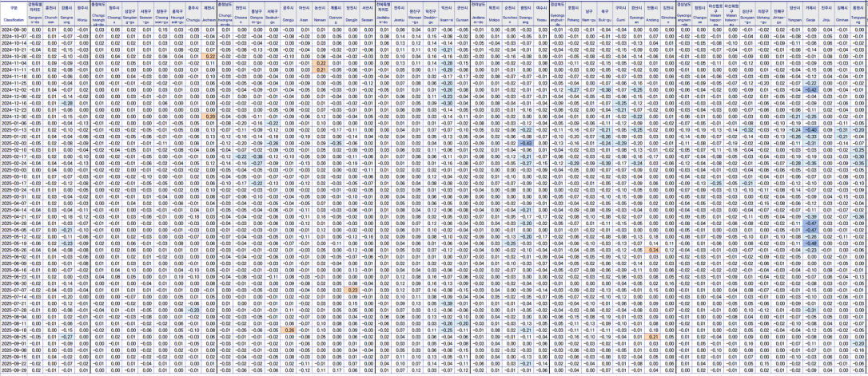Viewport: 868px width, 376px height.
Task: Click the 2024-12-30 date row label
Action: tap(13, 116)
